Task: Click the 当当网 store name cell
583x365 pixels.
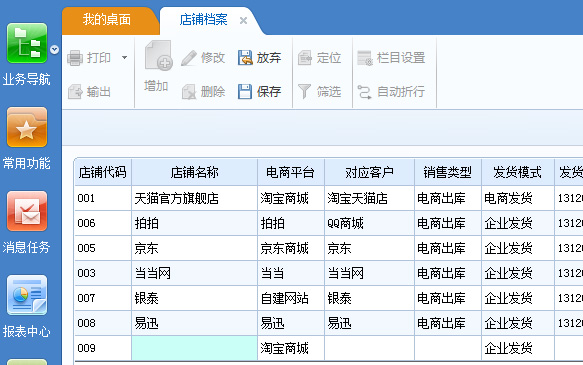Action: click(x=194, y=273)
